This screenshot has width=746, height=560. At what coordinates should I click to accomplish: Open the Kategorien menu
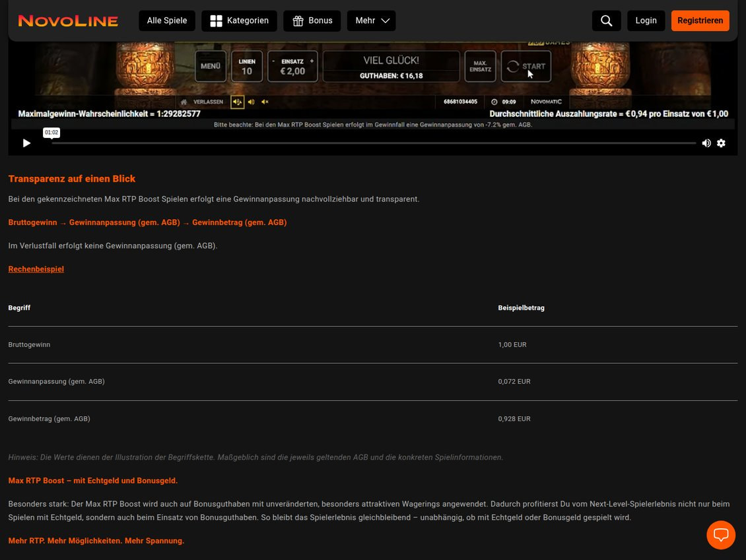(x=239, y=21)
